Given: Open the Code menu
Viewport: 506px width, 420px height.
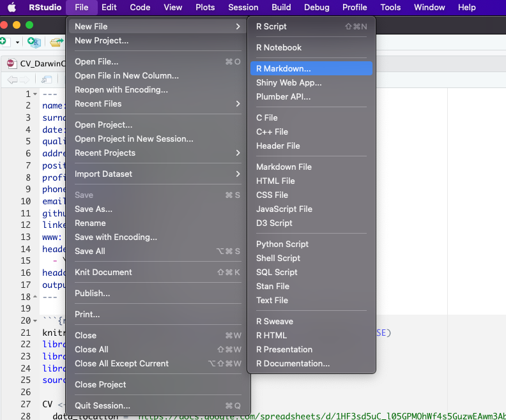Looking at the screenshot, I should tap(140, 7).
